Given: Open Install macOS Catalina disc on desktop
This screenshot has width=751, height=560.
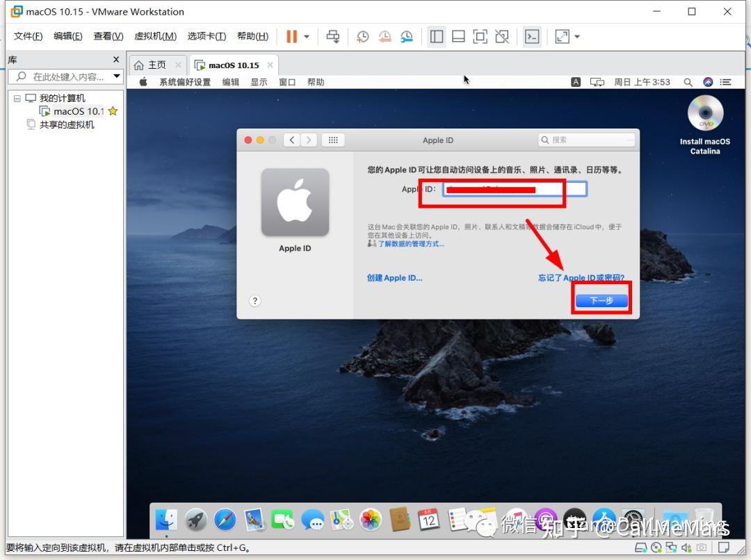Looking at the screenshot, I should click(705, 124).
